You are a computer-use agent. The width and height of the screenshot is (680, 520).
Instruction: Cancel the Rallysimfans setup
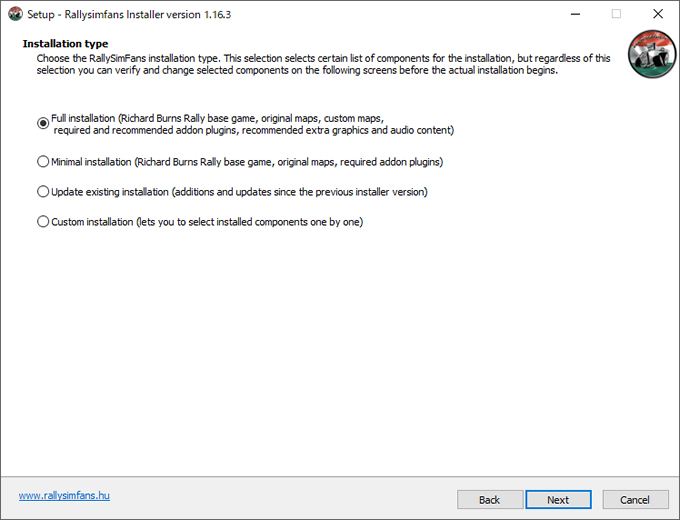[x=635, y=500]
